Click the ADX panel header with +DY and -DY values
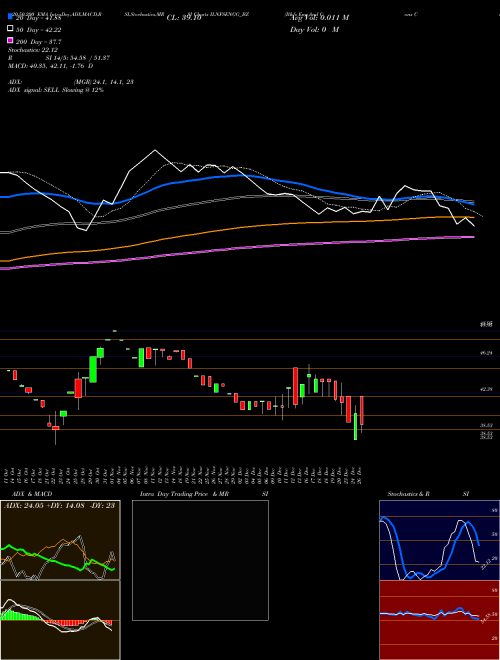The height and width of the screenshot is (660, 500). click(59, 506)
